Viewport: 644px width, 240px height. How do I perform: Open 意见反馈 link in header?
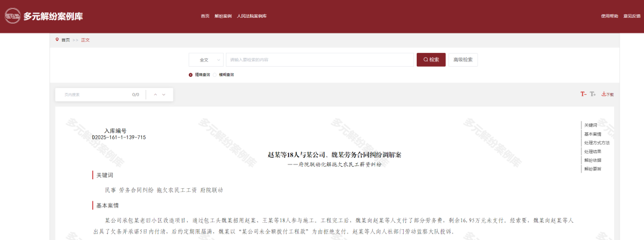(x=631, y=16)
